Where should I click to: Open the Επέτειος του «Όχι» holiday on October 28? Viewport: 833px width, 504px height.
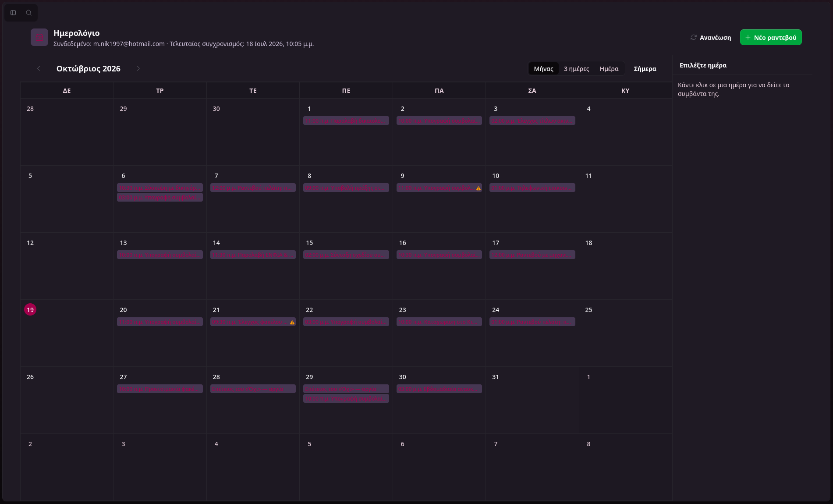click(253, 389)
